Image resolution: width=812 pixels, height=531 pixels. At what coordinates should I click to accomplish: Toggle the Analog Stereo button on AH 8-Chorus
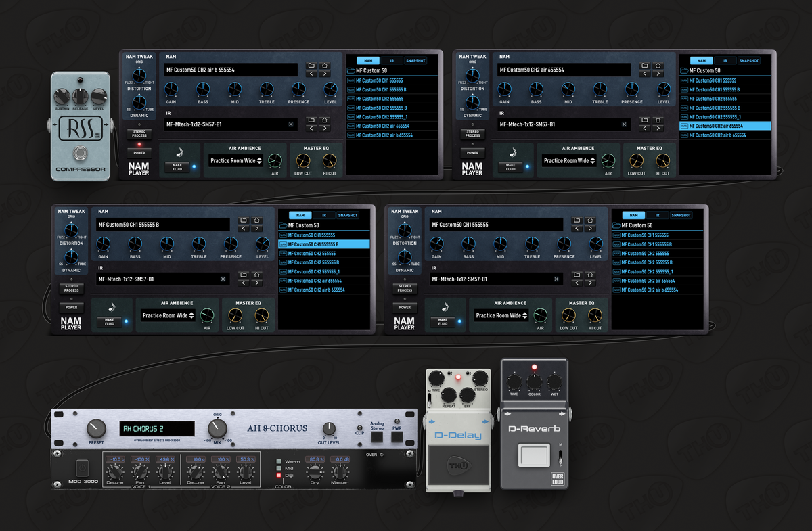[377, 437]
